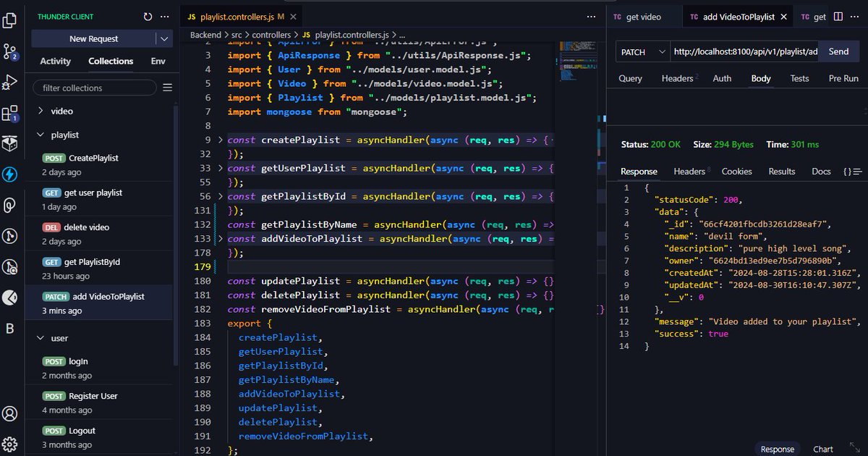Switch to the Env tab

pyautogui.click(x=158, y=62)
